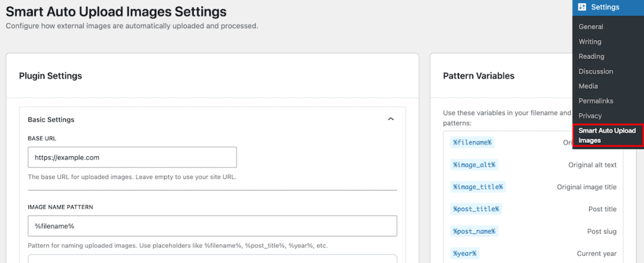Click the %image_alt% variable tag
Image resolution: width=644 pixels, height=263 pixels.
tap(474, 165)
